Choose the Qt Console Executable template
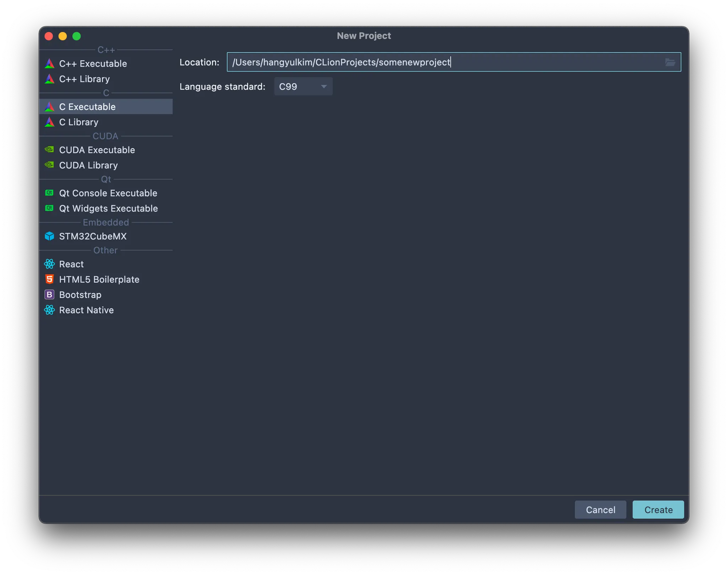Screen dimensions: 728x575 tap(108, 193)
